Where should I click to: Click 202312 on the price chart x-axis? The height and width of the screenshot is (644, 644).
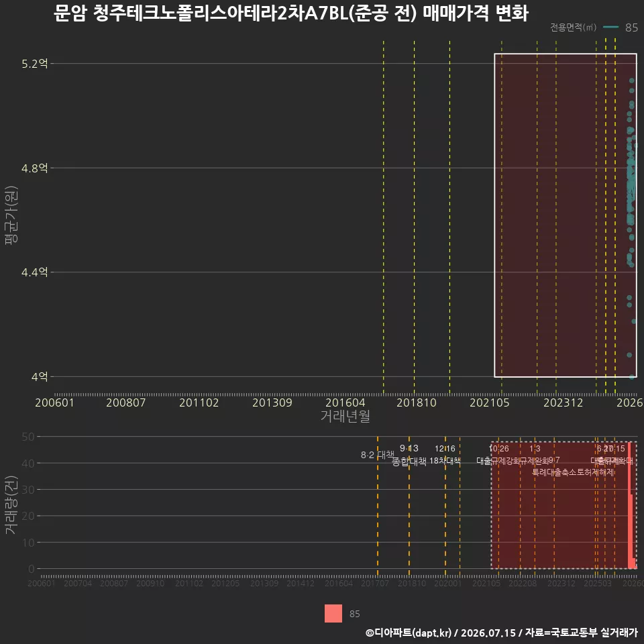pyautogui.click(x=563, y=402)
